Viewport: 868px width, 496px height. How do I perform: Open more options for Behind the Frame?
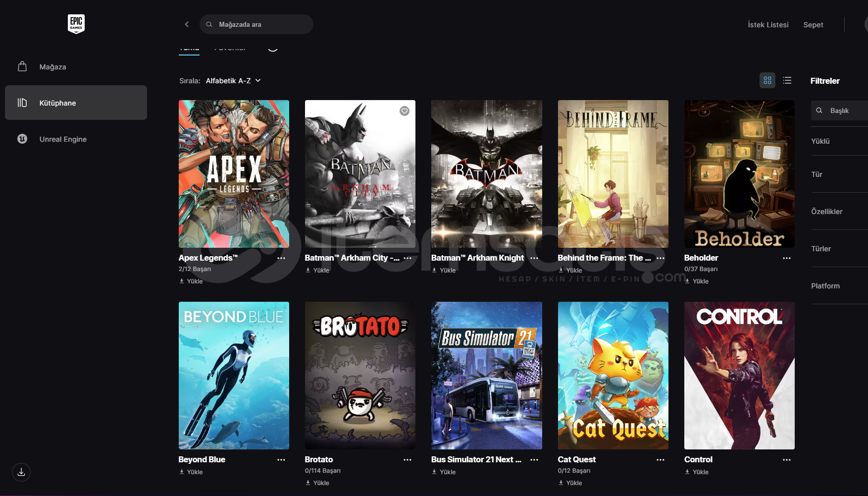point(661,258)
